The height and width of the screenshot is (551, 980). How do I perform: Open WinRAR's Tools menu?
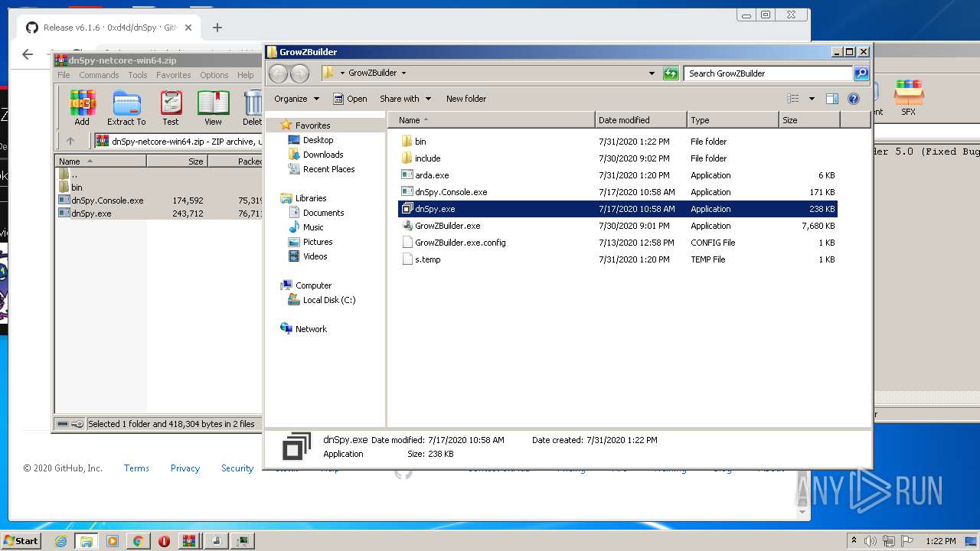click(x=138, y=75)
